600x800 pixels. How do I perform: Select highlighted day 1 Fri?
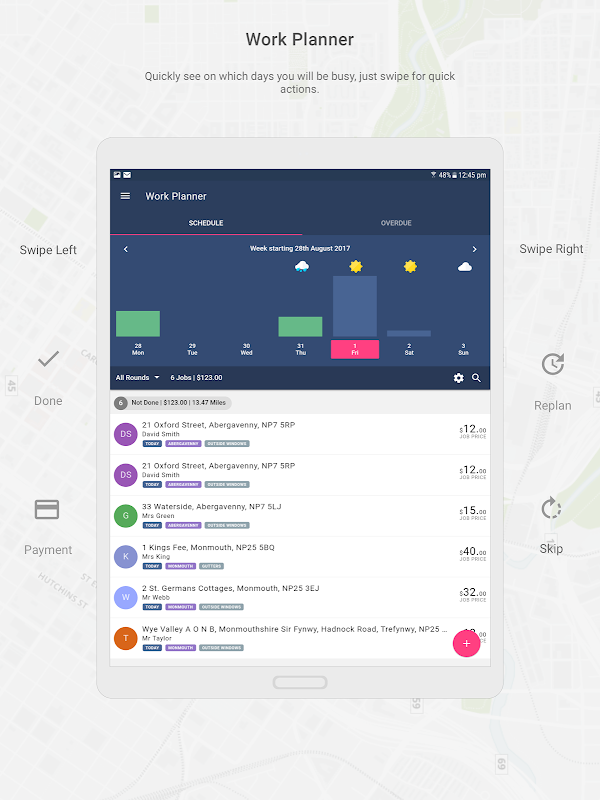[355, 349]
